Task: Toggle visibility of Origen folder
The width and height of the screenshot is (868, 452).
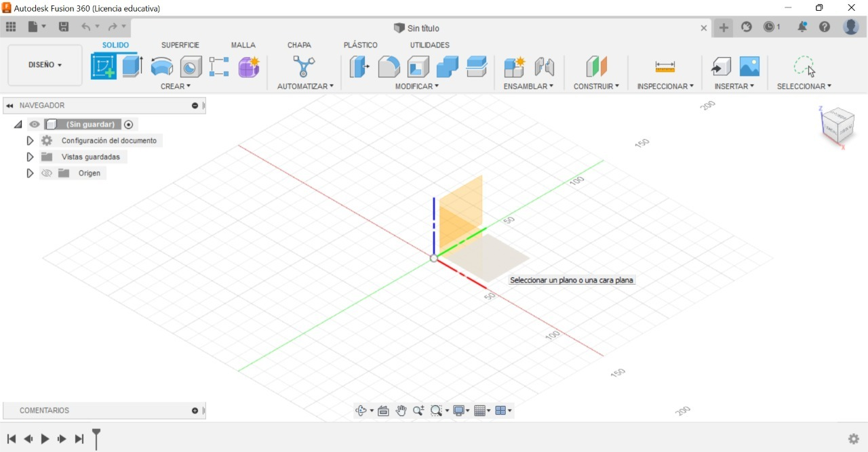Action: pyautogui.click(x=47, y=173)
